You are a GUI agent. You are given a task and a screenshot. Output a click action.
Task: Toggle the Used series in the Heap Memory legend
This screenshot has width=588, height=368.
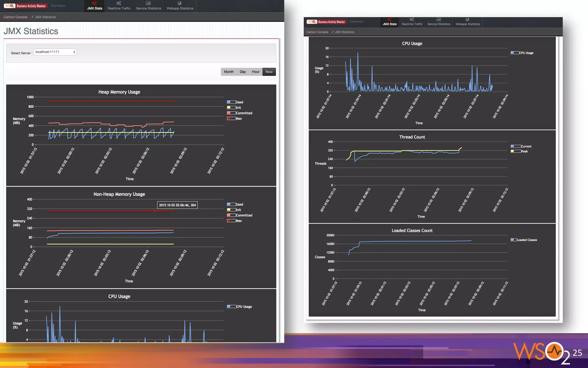click(231, 102)
